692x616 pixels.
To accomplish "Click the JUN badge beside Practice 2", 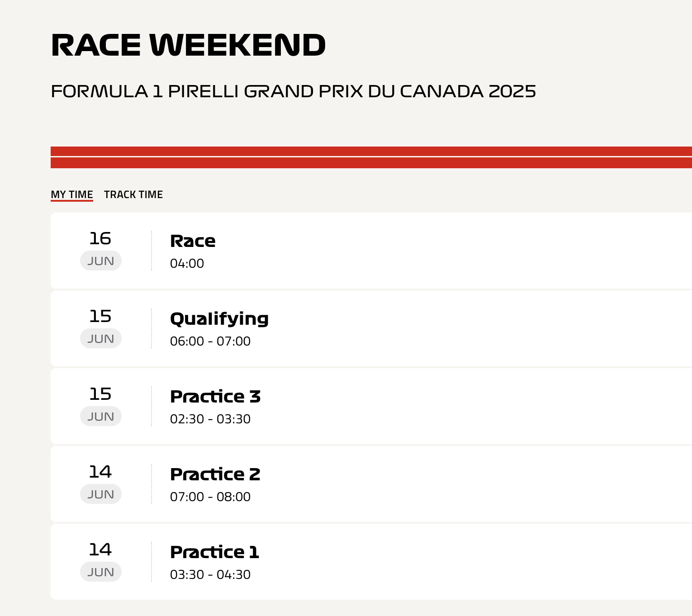I will point(100,494).
